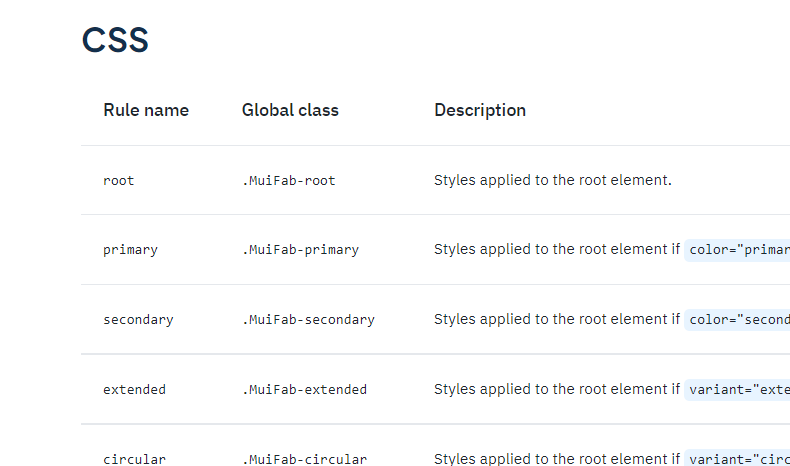The width and height of the screenshot is (790, 466).
Task: Click the secondary row description text
Action: [x=557, y=319]
